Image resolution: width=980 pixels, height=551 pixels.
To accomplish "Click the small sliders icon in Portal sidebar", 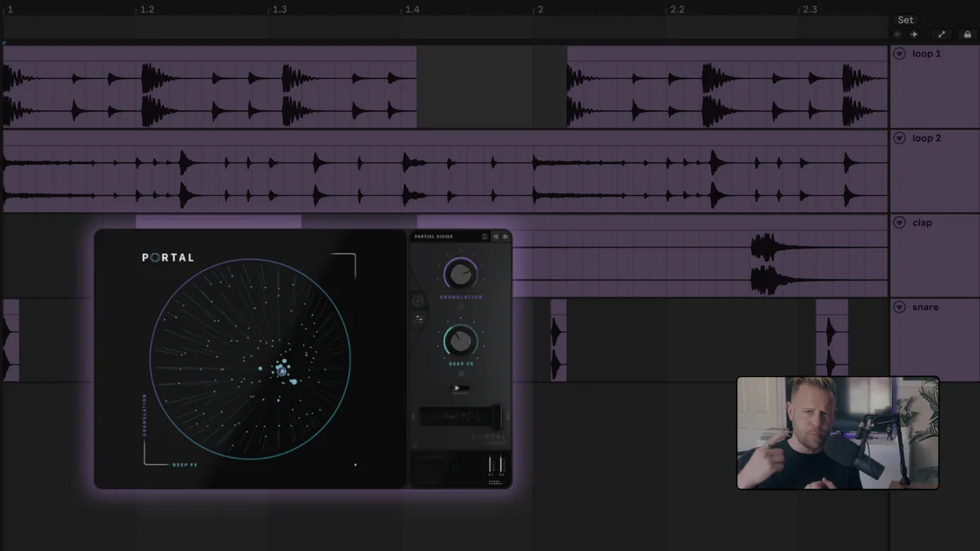I will click(x=419, y=319).
